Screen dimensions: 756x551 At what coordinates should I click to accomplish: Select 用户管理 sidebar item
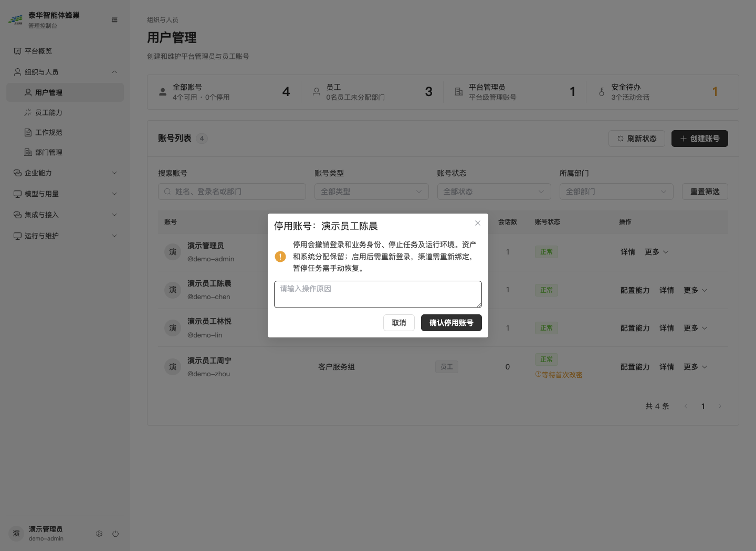(x=65, y=92)
